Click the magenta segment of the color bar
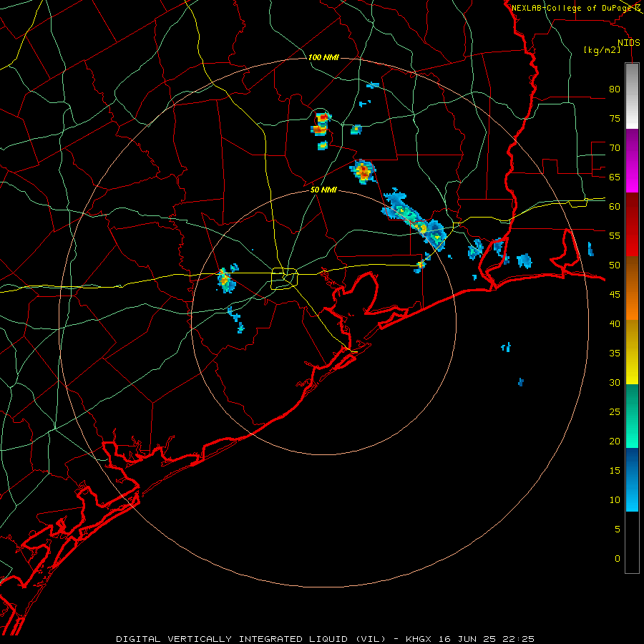The image size is (644, 644). [x=632, y=160]
